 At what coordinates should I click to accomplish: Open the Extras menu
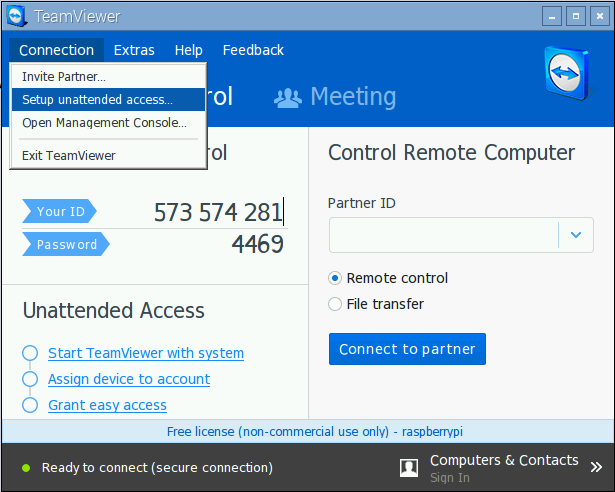tap(134, 50)
